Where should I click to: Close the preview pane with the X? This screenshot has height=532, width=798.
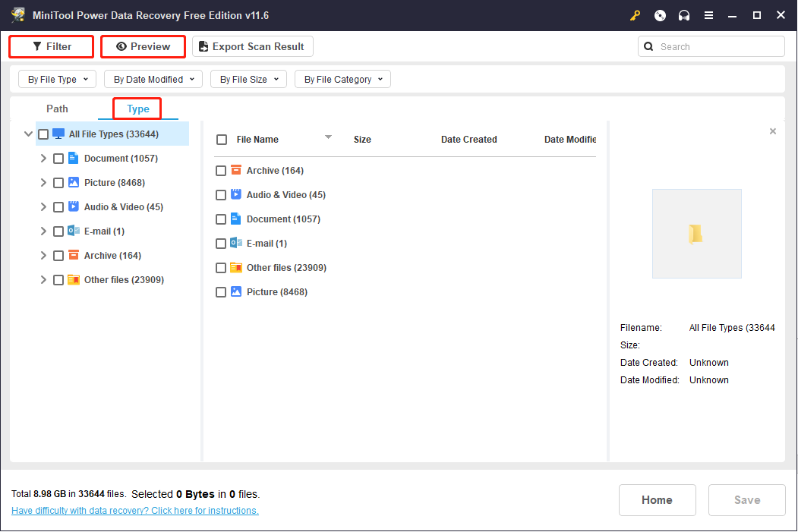pyautogui.click(x=773, y=131)
